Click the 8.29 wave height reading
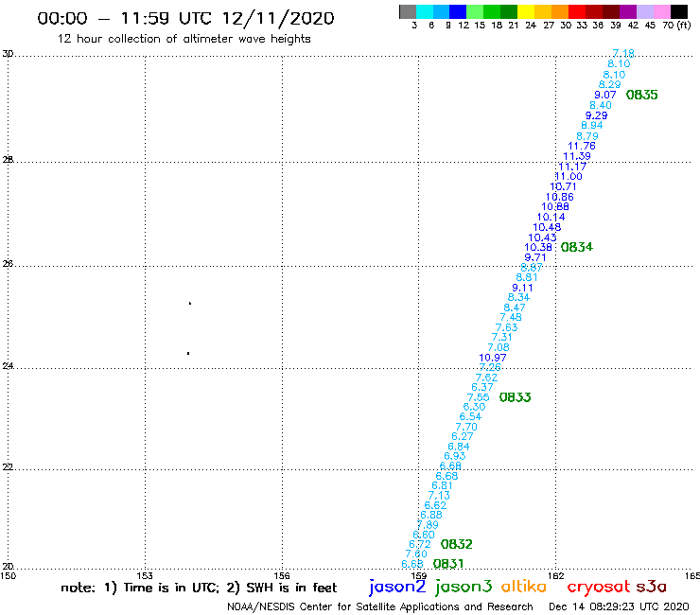This screenshot has width=700, height=615. tap(609, 84)
